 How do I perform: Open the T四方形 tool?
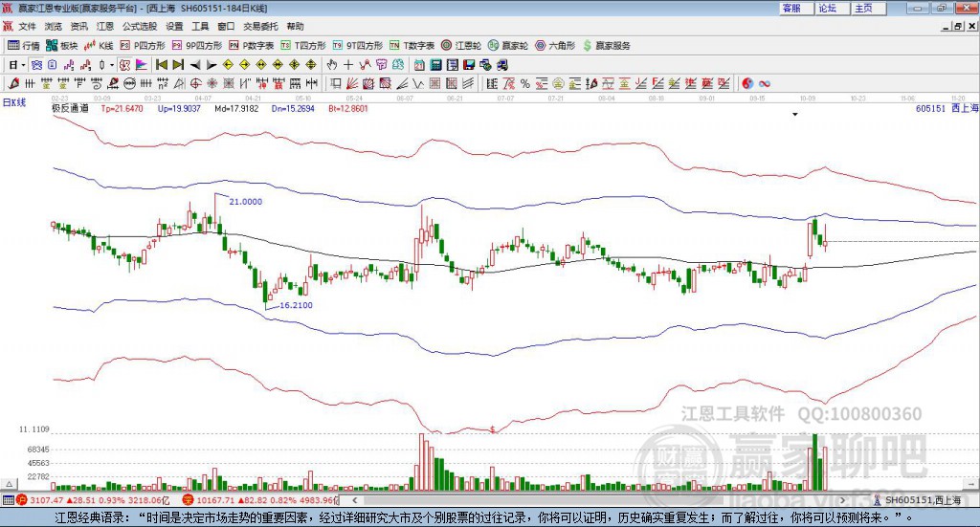click(x=303, y=46)
